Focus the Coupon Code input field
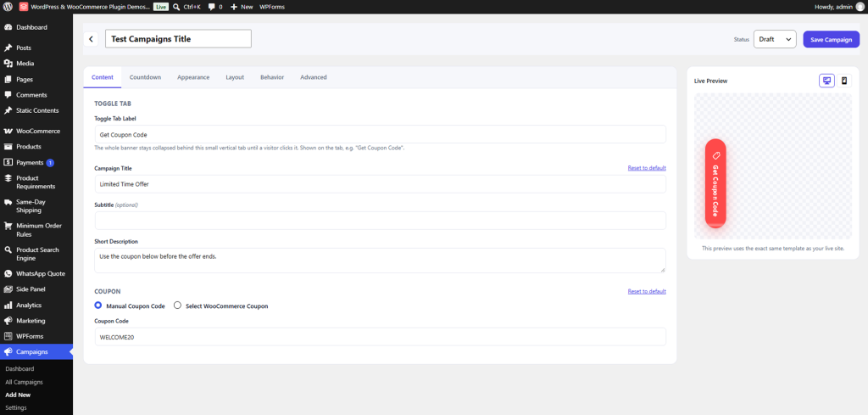The image size is (868, 415). [x=381, y=337]
